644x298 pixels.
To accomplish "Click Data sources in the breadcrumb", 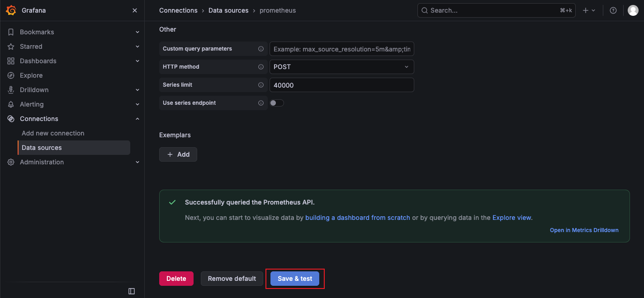I will 228,10.
